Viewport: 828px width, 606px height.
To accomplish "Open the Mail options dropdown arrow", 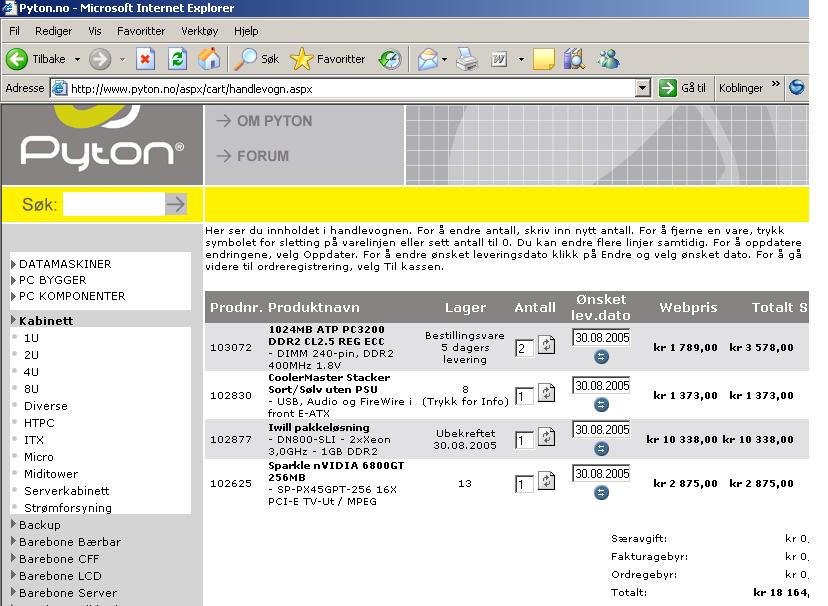I will (x=444, y=59).
